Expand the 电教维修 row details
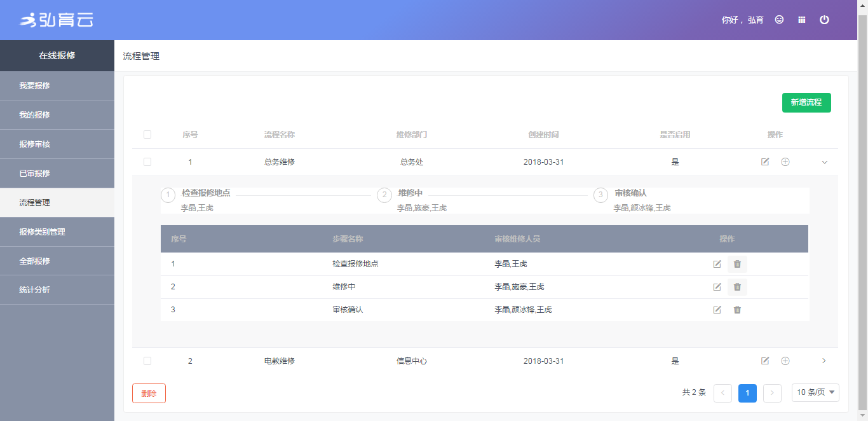868x421 pixels. tap(824, 361)
